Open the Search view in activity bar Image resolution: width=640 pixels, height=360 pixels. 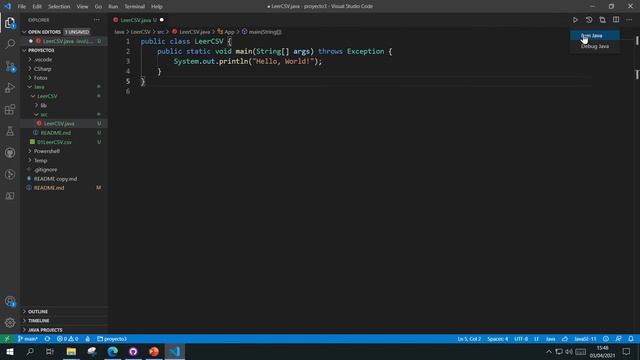pos(10,44)
